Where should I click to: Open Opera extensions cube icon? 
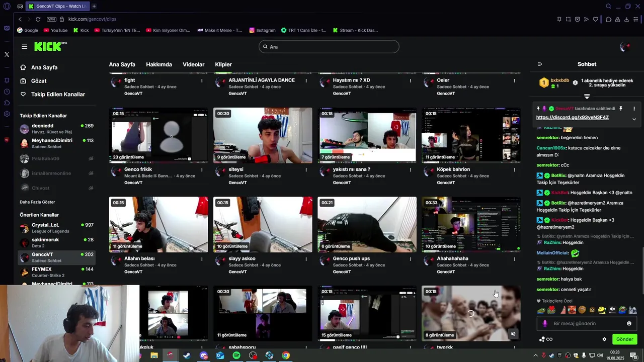click(x=608, y=19)
